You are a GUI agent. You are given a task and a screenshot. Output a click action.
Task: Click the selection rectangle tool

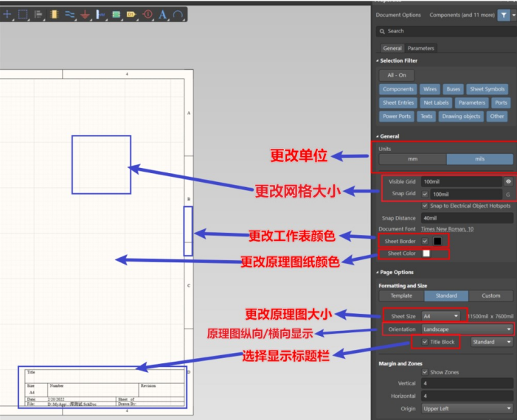23,14
